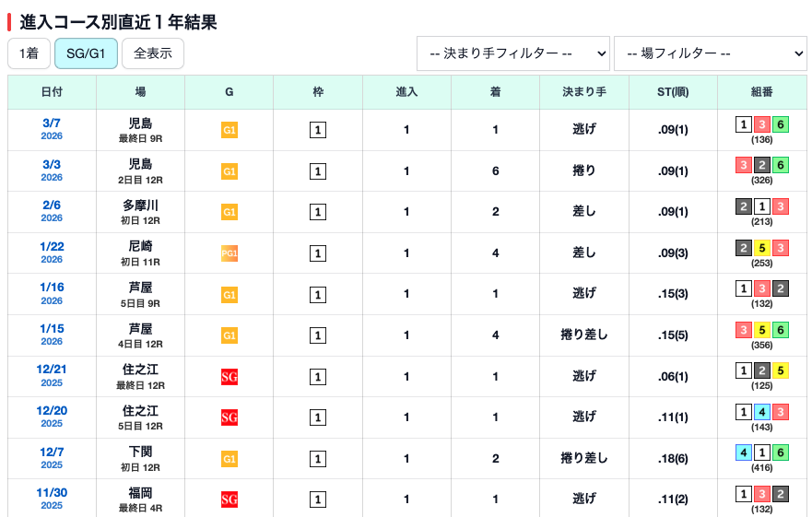Click the G1 badge in the 1/16 芦屋 row
Screen dimensions: 812x517
229,295
